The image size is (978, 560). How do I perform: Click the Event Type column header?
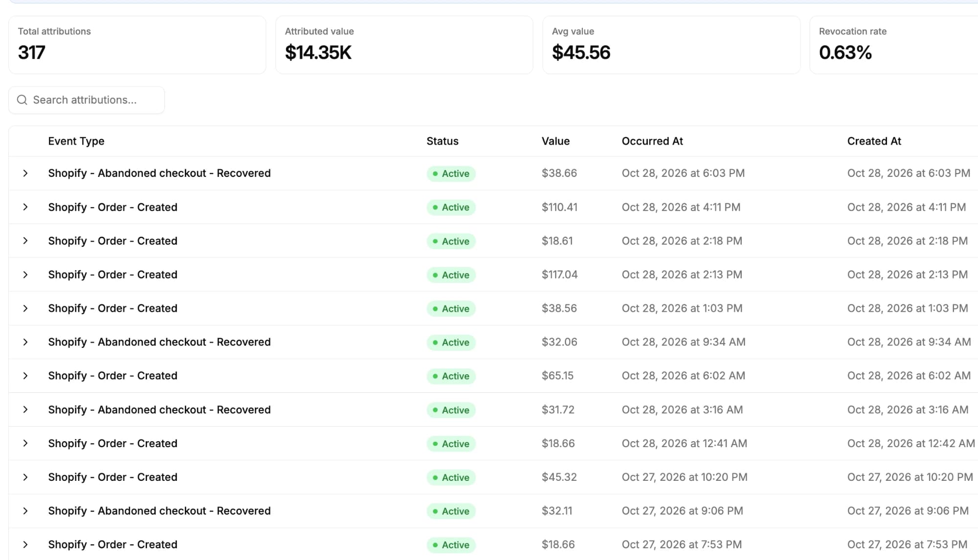click(76, 141)
